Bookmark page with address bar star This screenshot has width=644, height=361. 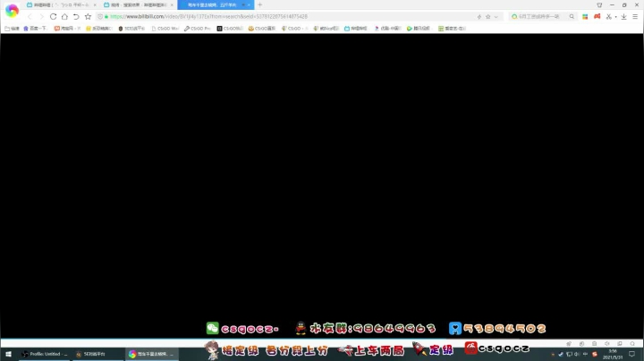[x=488, y=17]
